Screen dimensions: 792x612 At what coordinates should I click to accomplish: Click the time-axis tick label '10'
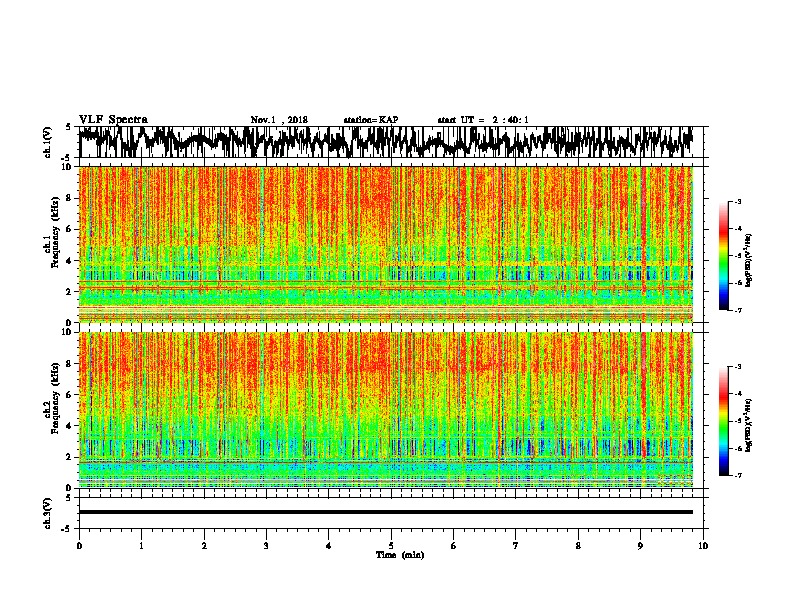pos(703,546)
